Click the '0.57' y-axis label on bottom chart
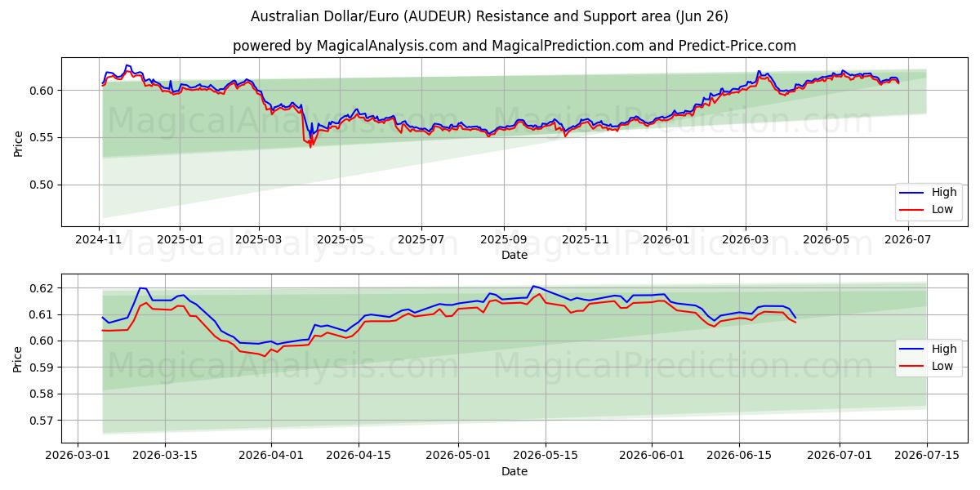Viewport: 980px width, 490px height. [42, 421]
